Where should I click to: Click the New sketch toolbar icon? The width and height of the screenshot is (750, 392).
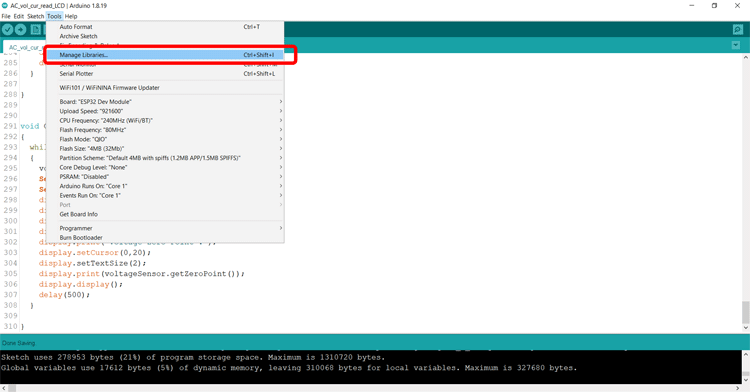(x=35, y=30)
